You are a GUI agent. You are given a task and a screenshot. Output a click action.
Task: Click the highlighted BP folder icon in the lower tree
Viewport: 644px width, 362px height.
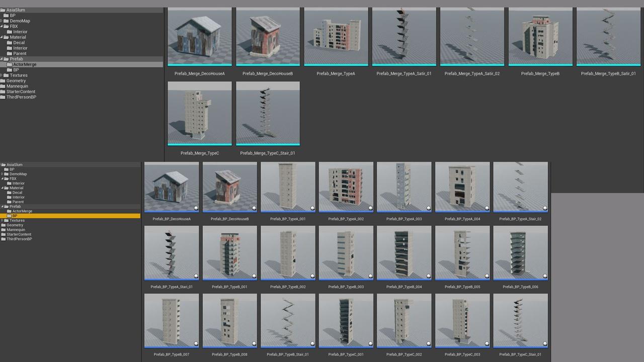click(9, 216)
